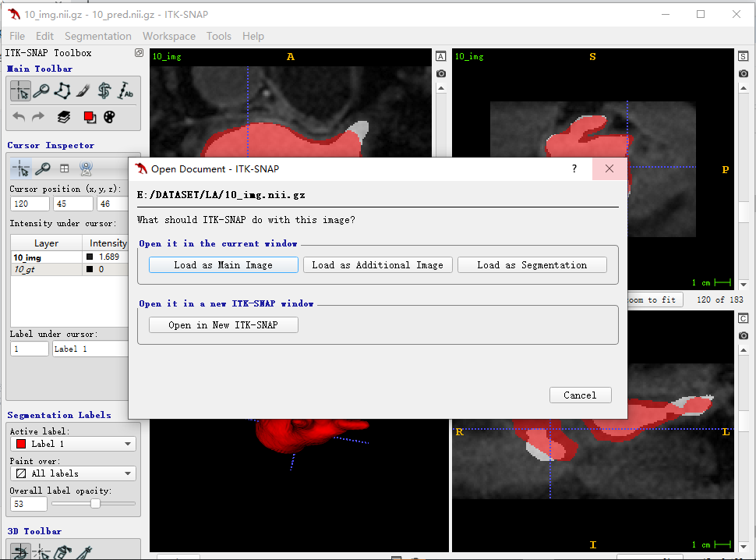
Task: Click the overall label opacity slider handle
Action: [x=95, y=504]
